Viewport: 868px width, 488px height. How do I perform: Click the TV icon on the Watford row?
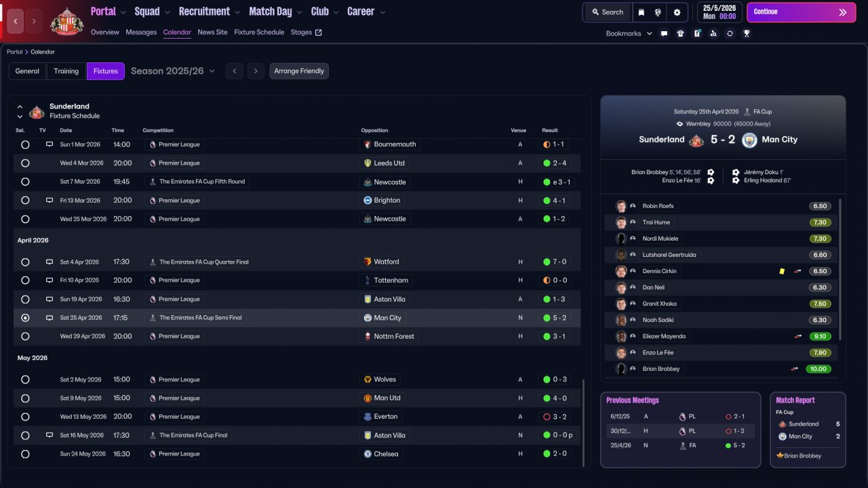click(49, 262)
